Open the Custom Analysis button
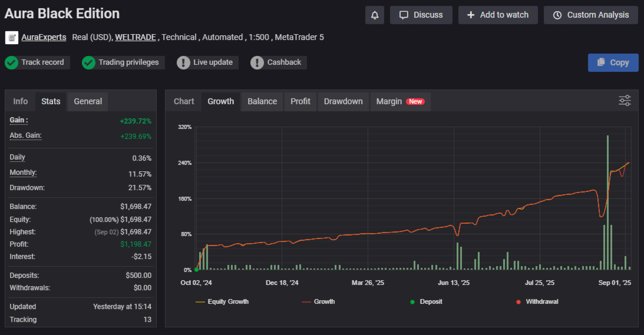The image size is (644, 335). 591,15
